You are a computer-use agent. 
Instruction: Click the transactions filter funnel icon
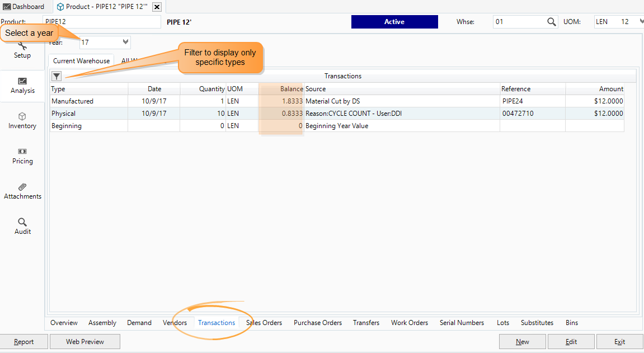(56, 76)
